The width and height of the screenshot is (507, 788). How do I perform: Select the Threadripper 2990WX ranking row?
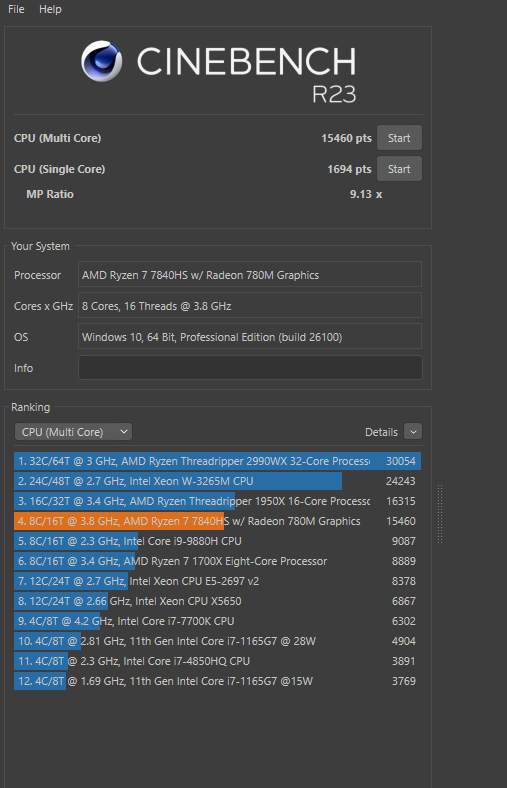pos(217,461)
